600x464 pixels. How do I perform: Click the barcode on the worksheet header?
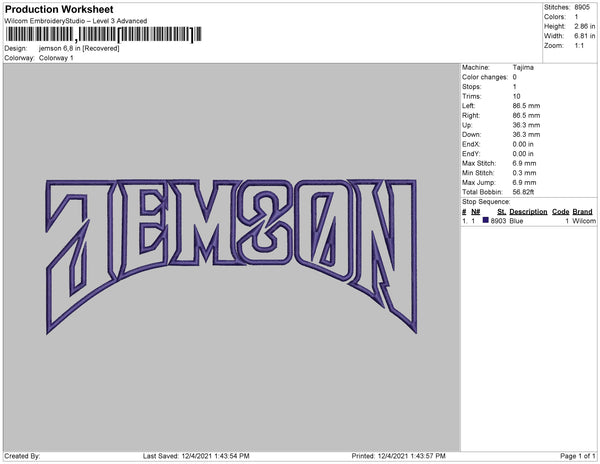(103, 34)
